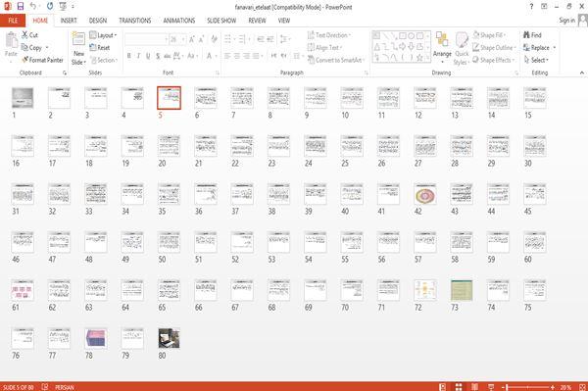This screenshot has width=588, height=391.
Task: Open the font name combo box
Action: [146, 39]
